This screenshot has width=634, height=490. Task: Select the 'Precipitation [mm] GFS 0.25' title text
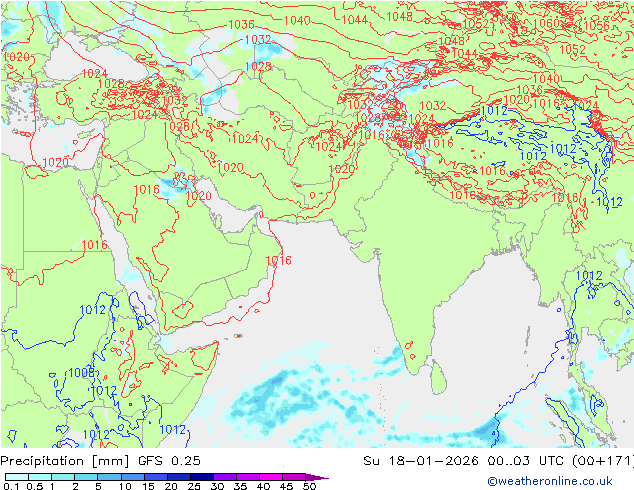click(x=100, y=461)
